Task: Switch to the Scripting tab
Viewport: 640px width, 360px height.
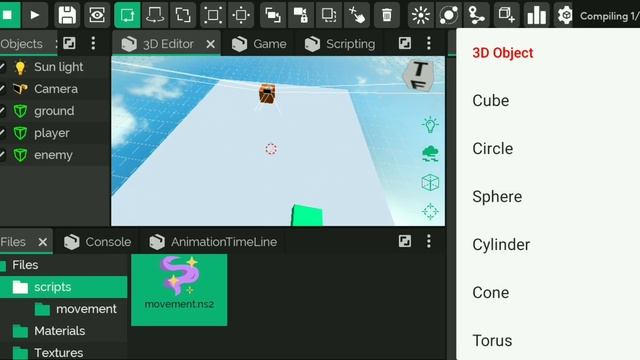Action: click(x=340, y=44)
